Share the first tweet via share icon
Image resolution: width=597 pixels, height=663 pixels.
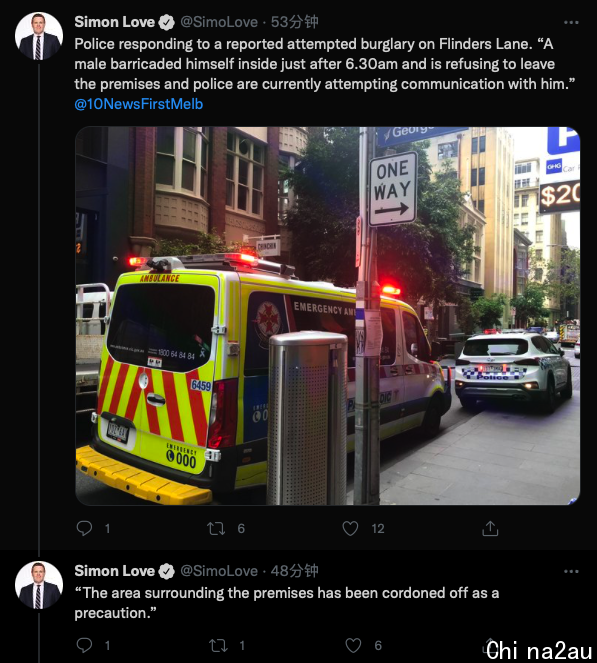pyautogui.click(x=490, y=529)
